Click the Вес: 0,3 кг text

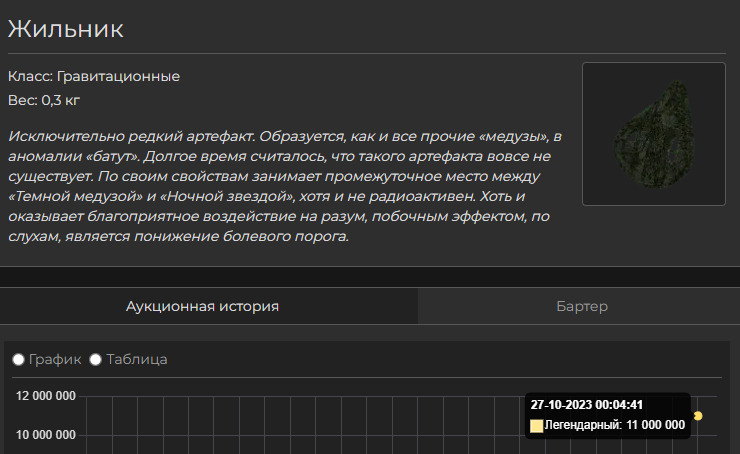pos(44,101)
